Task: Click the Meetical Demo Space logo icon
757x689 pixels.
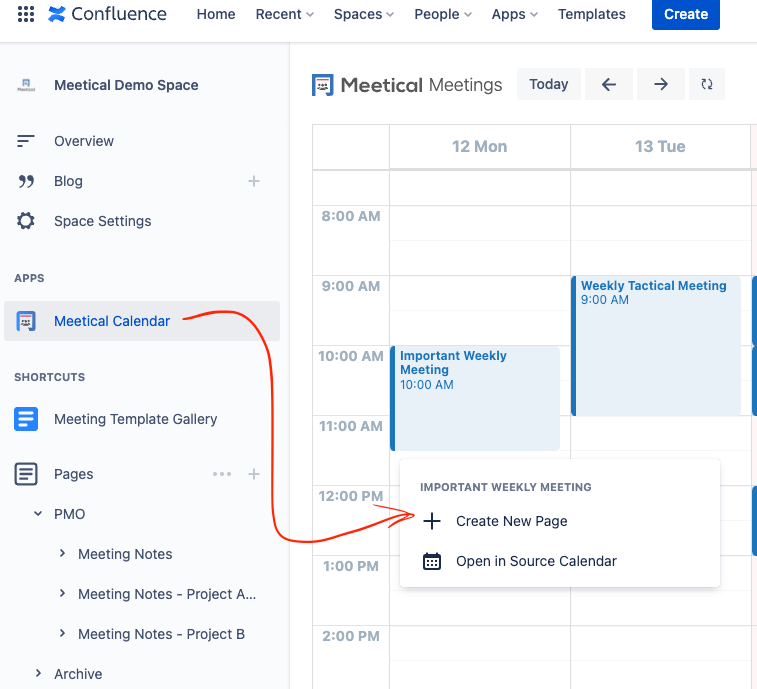Action: point(26,85)
